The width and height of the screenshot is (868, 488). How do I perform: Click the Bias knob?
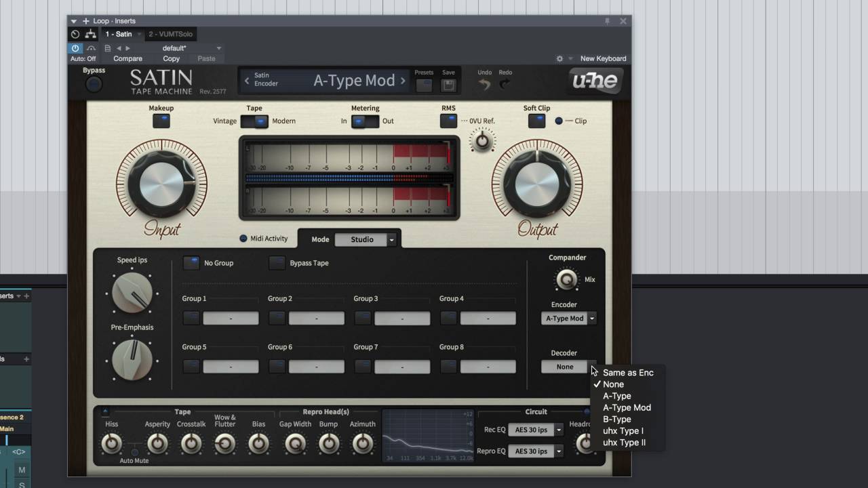click(258, 444)
